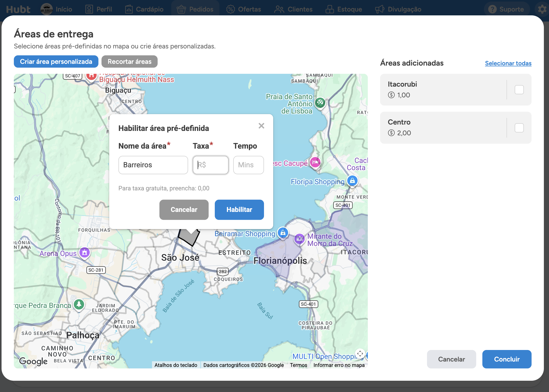The width and height of the screenshot is (549, 392).
Task: Check the Centro area checkbox
Action: pos(519,128)
